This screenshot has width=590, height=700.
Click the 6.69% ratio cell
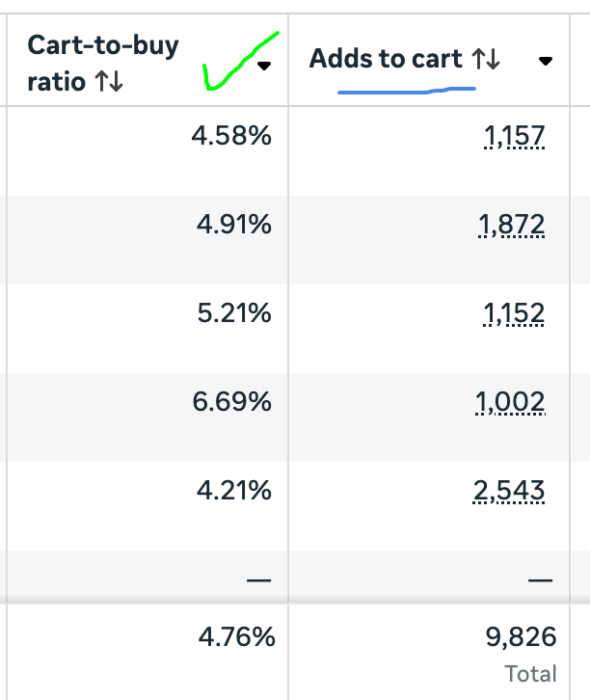(x=231, y=403)
